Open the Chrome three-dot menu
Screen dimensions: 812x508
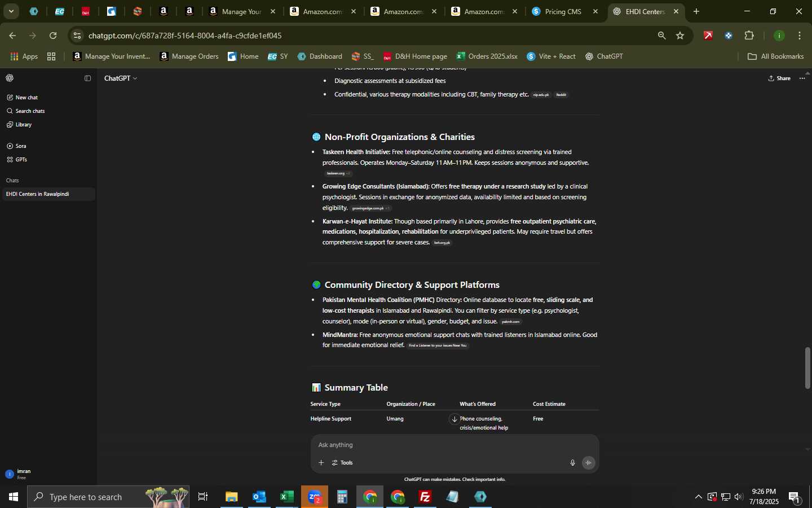pos(800,36)
